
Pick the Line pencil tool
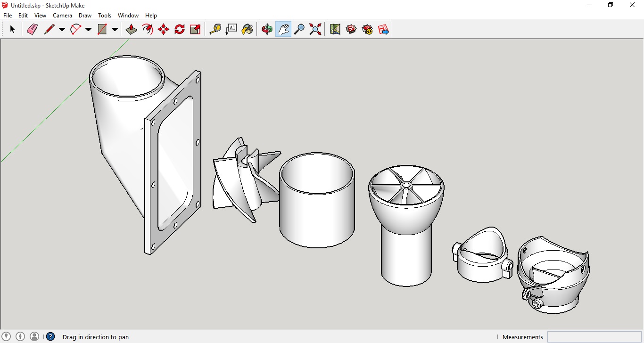(x=49, y=29)
